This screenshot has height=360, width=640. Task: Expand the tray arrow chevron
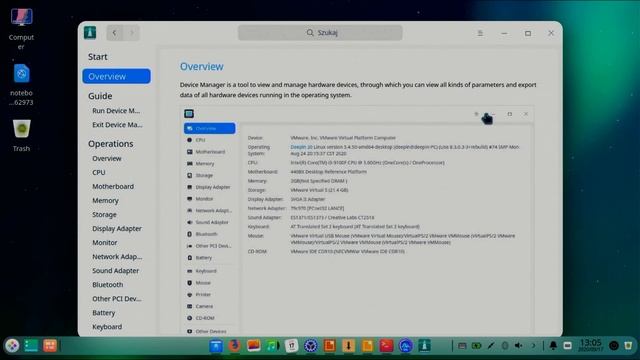click(533, 346)
